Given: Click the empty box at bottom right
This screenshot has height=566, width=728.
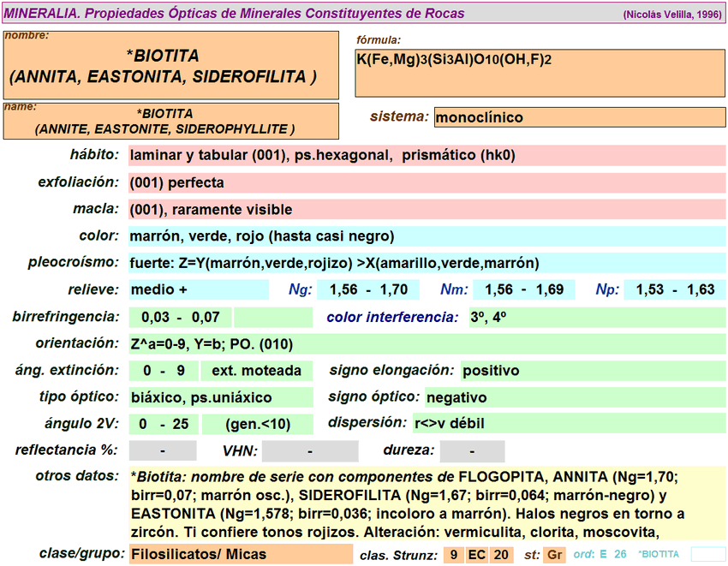Looking at the screenshot, I should (707, 554).
